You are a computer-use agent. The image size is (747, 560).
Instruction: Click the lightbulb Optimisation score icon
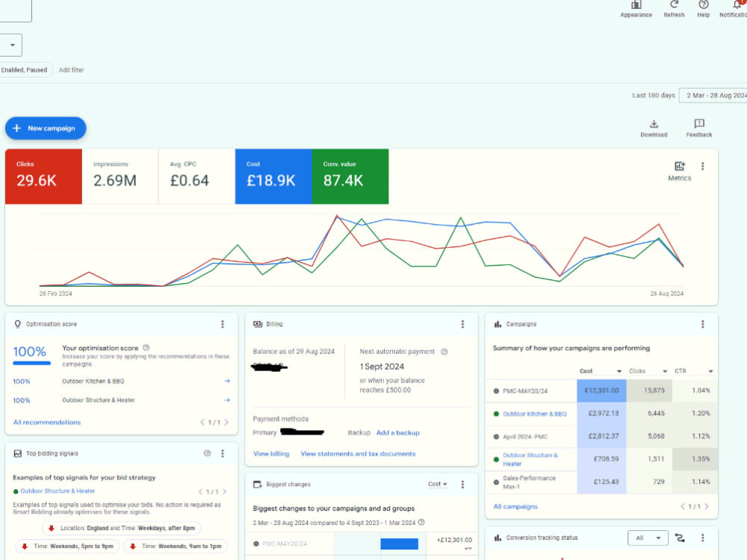(18, 324)
